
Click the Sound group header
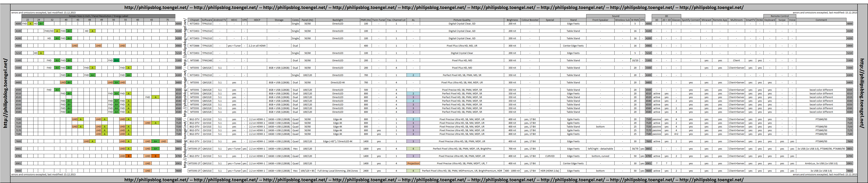(616, 16)
